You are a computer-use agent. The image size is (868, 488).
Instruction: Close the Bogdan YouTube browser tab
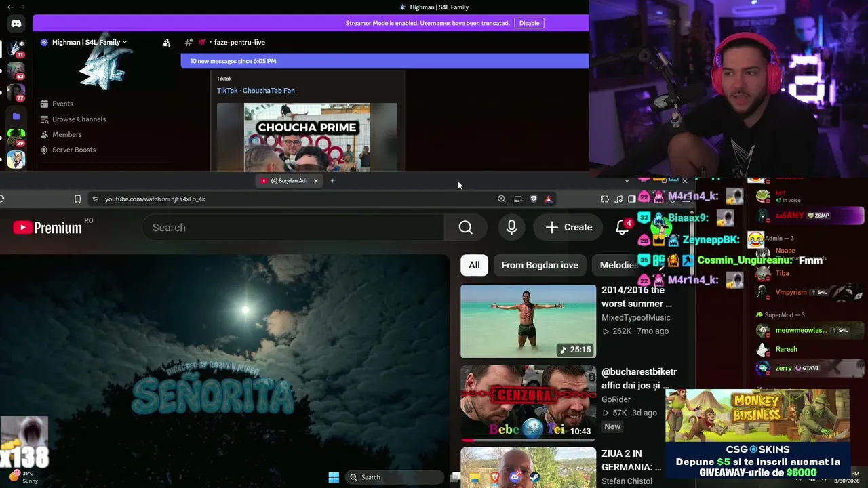click(x=315, y=181)
